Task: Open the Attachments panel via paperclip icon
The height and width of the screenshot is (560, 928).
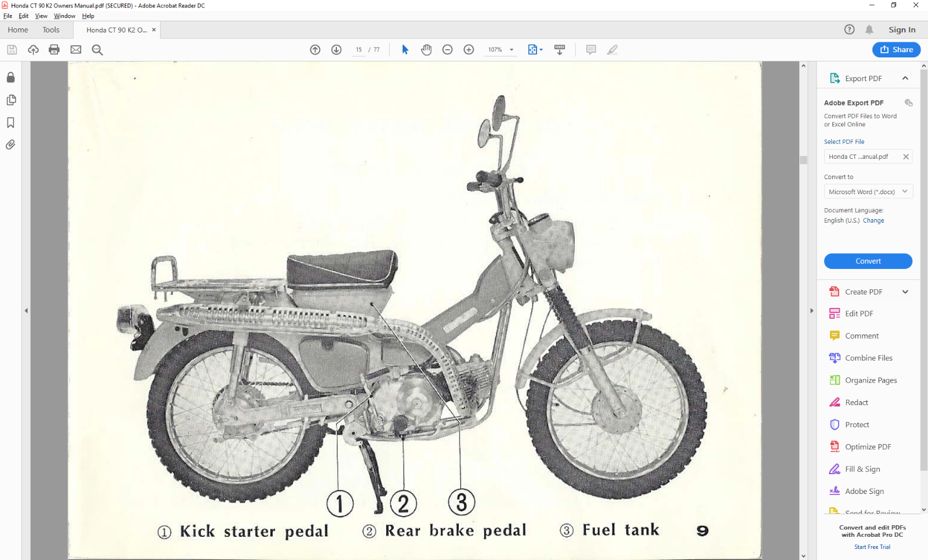Action: click(x=10, y=144)
